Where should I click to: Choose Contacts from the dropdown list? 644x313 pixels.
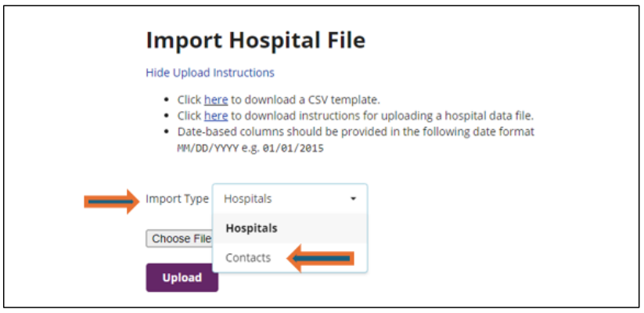point(248,257)
